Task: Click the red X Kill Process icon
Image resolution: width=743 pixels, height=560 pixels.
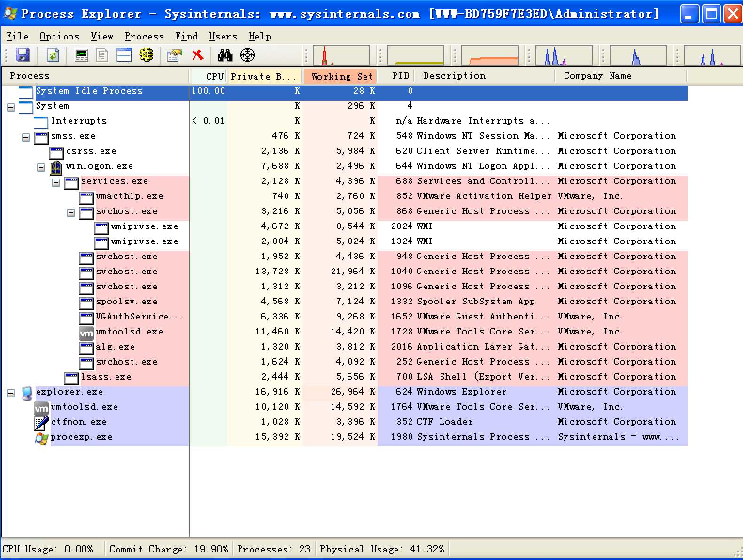Action: point(198,55)
